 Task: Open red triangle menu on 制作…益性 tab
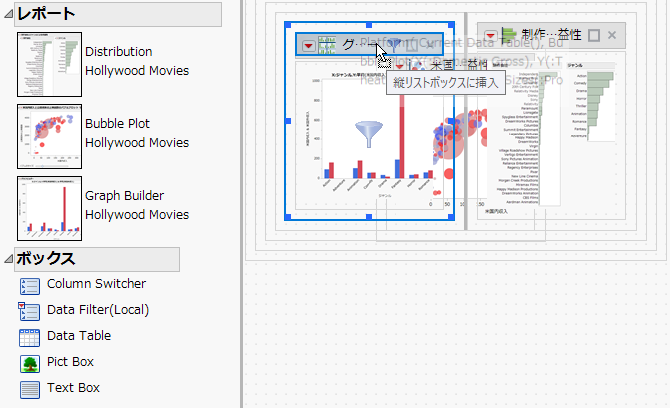[490, 35]
